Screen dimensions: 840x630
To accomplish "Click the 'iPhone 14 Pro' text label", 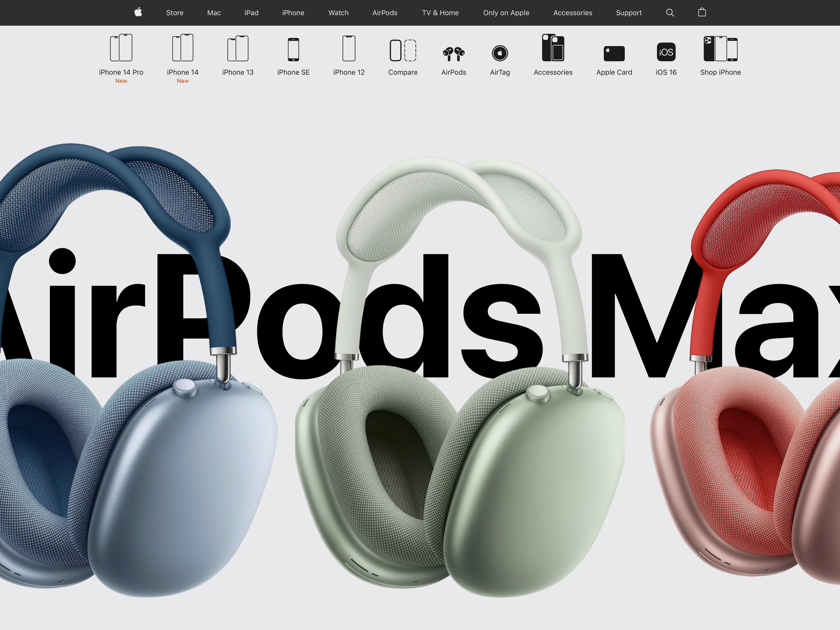I will 121,72.
